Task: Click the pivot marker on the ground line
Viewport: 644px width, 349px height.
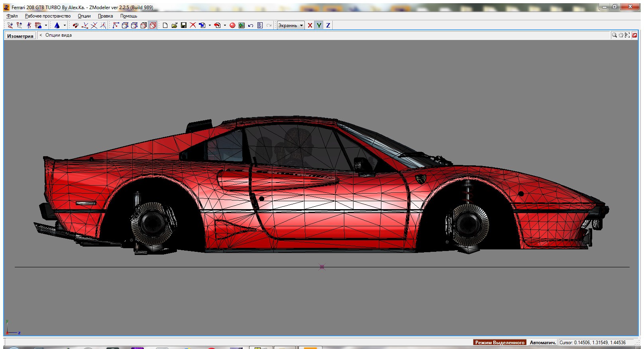Action: [322, 267]
